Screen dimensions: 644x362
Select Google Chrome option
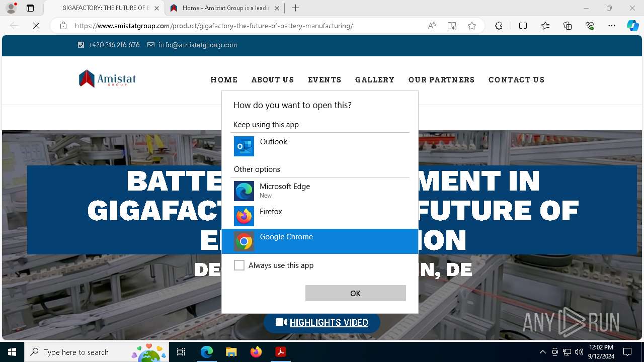(319, 241)
